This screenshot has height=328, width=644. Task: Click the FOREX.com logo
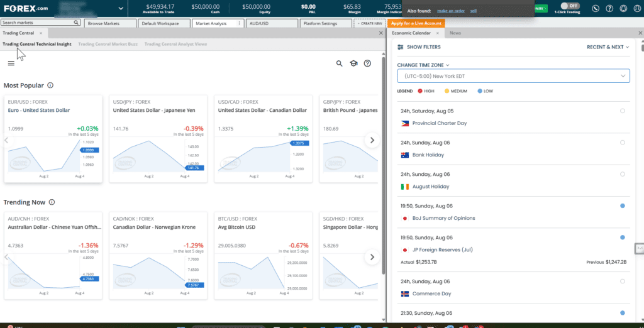pos(26,8)
